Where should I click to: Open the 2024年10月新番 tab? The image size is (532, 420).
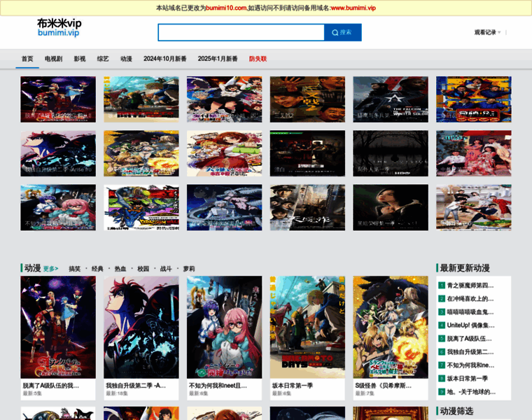point(165,59)
